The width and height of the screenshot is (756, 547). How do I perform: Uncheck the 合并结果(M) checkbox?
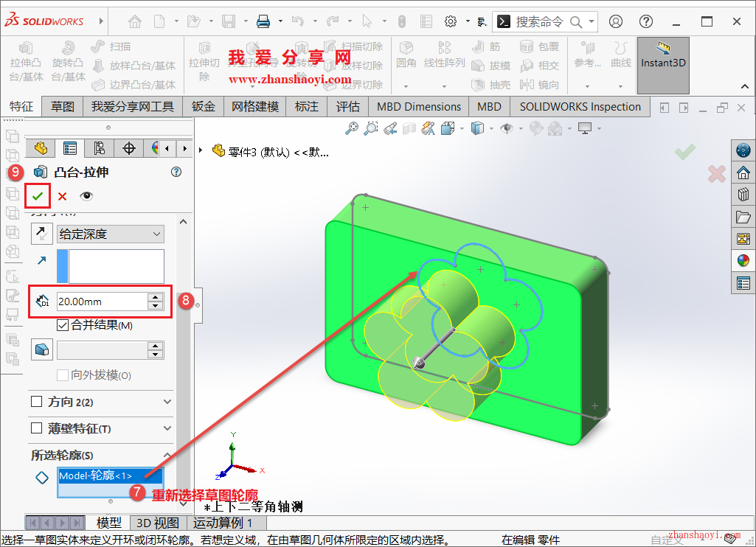[x=61, y=326]
